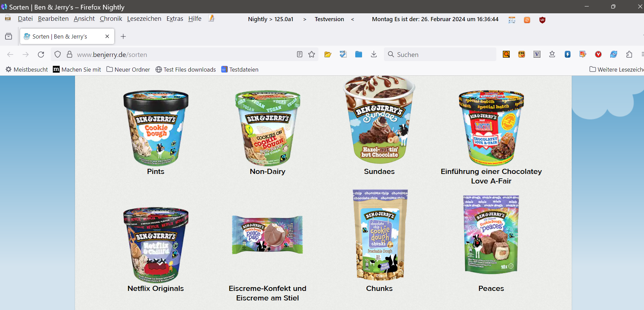
Task: Open the Lesezeichen menu
Action: pyautogui.click(x=144, y=19)
